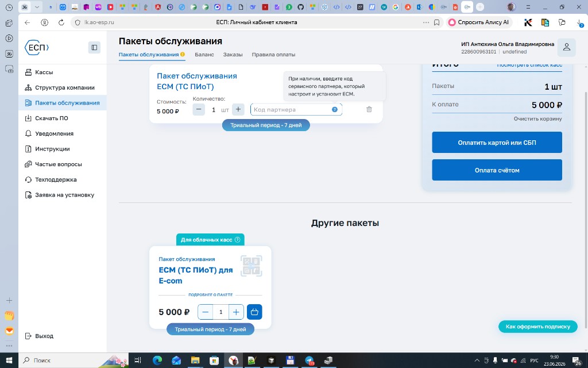Switch to Правила оплаты tab
588x368 pixels.
273,55
